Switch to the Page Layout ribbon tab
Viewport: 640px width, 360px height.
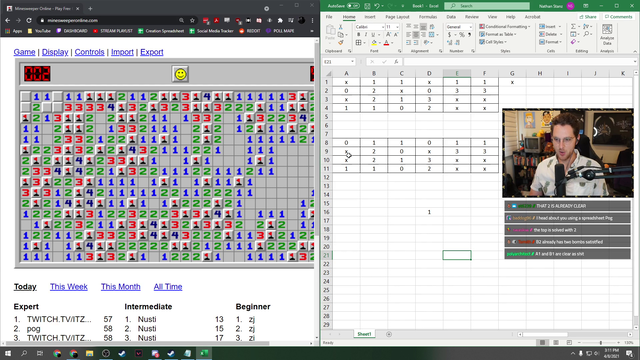(397, 17)
